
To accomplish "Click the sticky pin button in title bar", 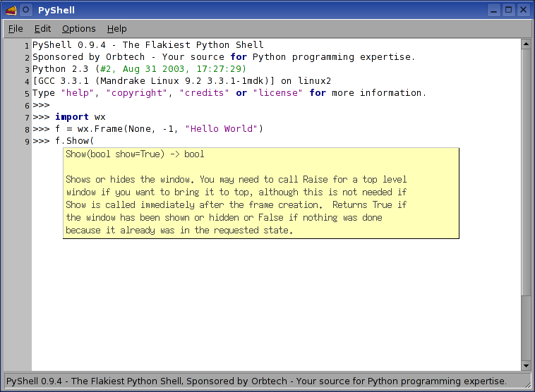I will tap(26, 10).
